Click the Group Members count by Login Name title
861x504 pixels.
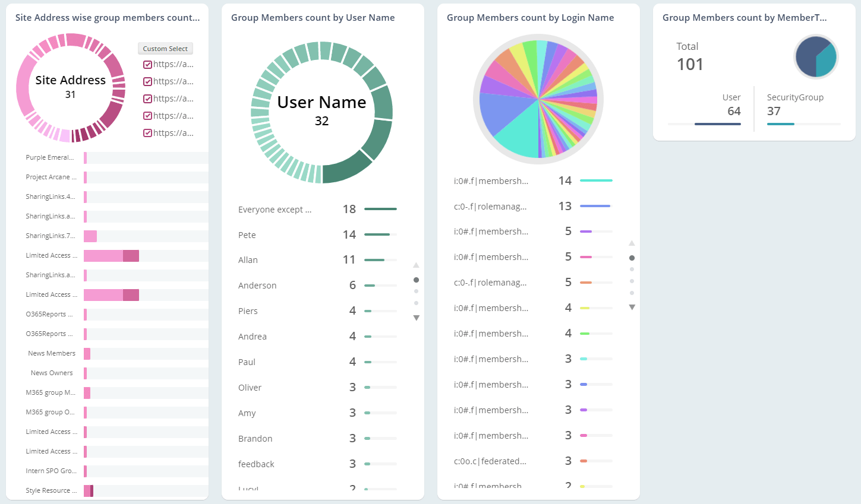click(x=531, y=17)
